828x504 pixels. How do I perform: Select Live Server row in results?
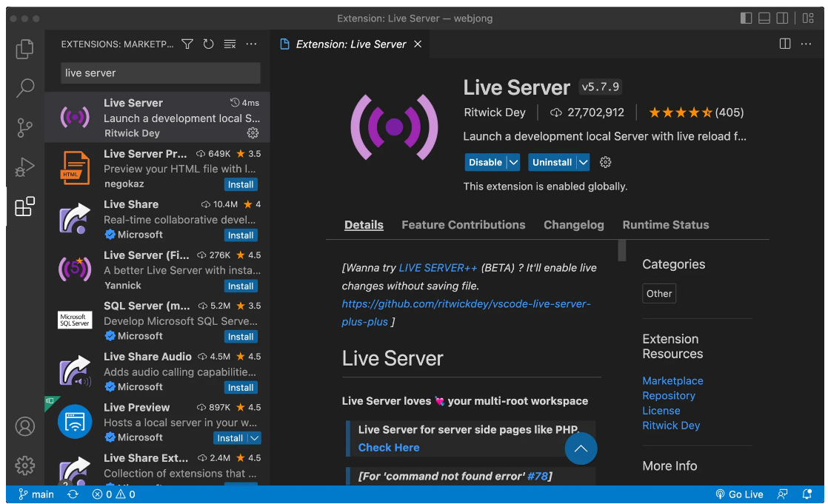157,117
